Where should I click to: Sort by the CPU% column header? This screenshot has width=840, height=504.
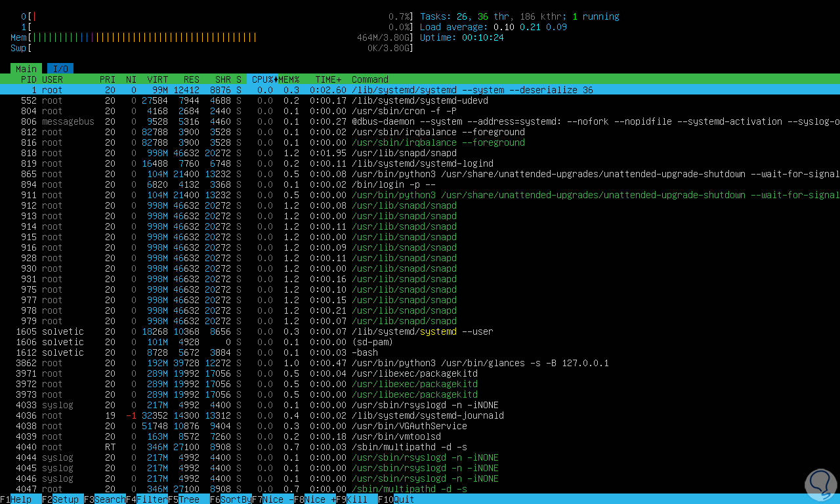262,79
